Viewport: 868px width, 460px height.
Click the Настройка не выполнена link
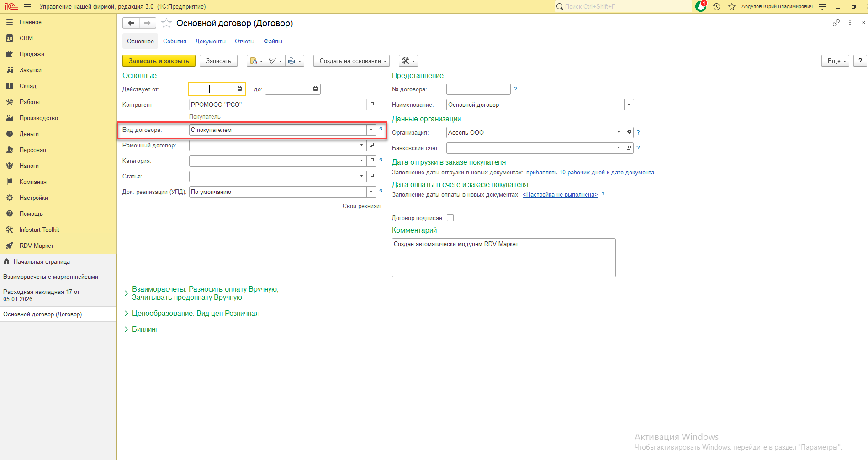(x=560, y=195)
